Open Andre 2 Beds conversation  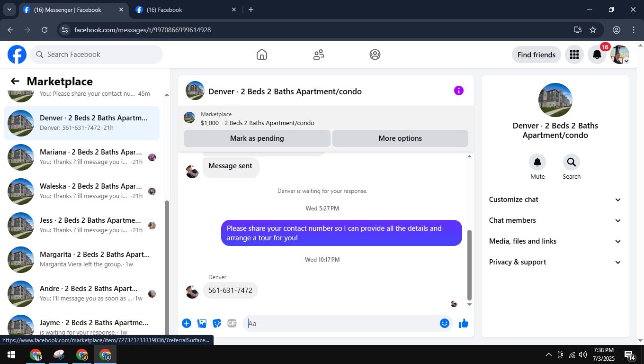coord(81,294)
